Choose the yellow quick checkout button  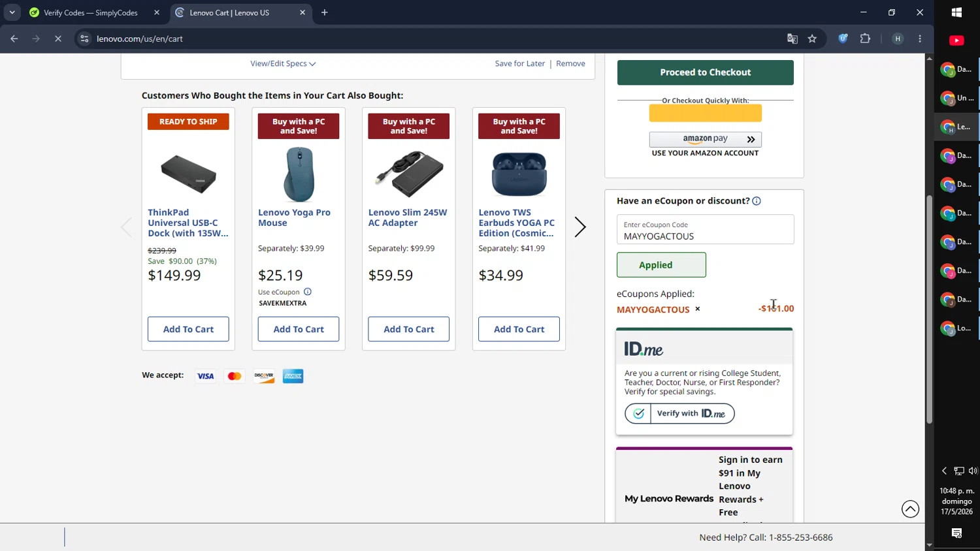coord(706,113)
